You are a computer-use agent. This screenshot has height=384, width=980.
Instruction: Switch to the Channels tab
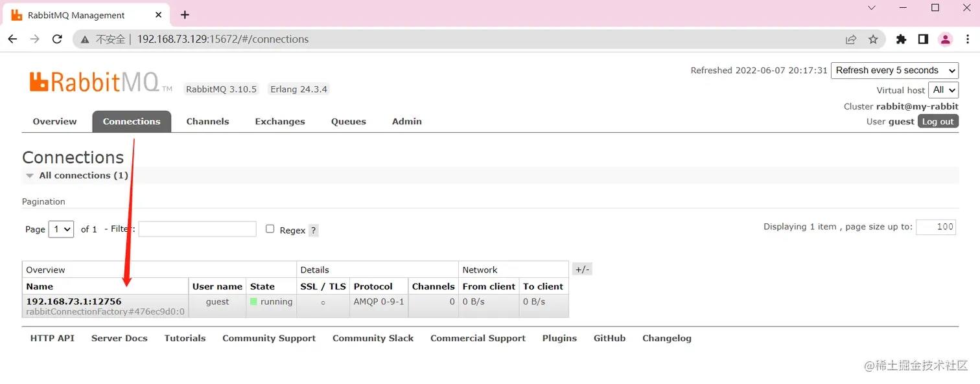click(207, 121)
